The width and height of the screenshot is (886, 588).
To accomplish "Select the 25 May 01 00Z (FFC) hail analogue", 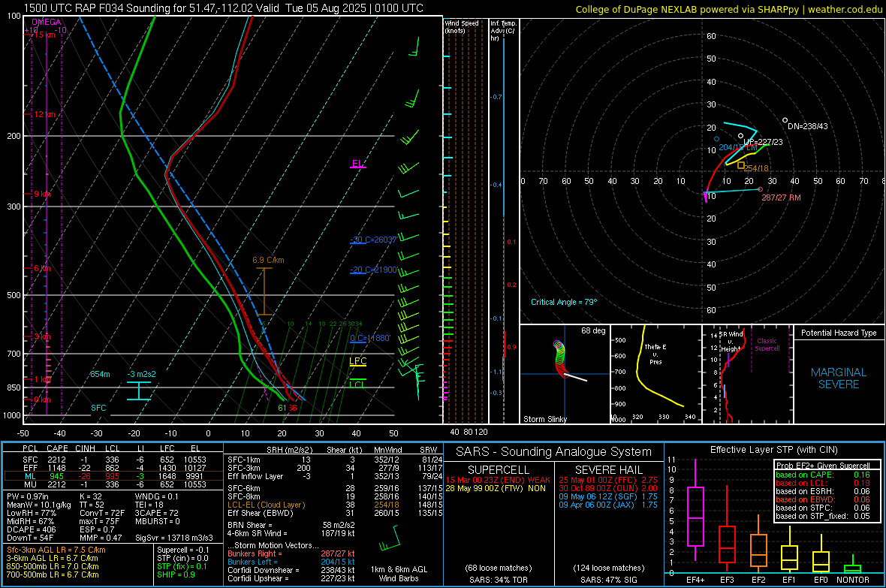I will (608, 480).
